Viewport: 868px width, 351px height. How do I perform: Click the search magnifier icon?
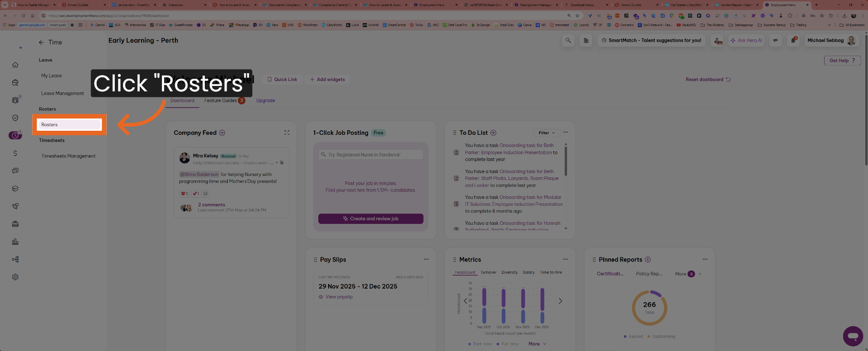point(568,40)
